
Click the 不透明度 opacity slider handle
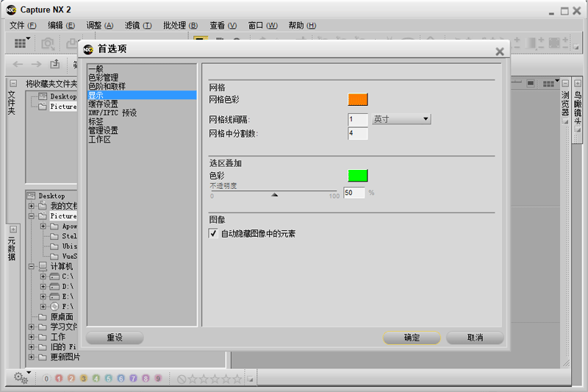click(274, 194)
